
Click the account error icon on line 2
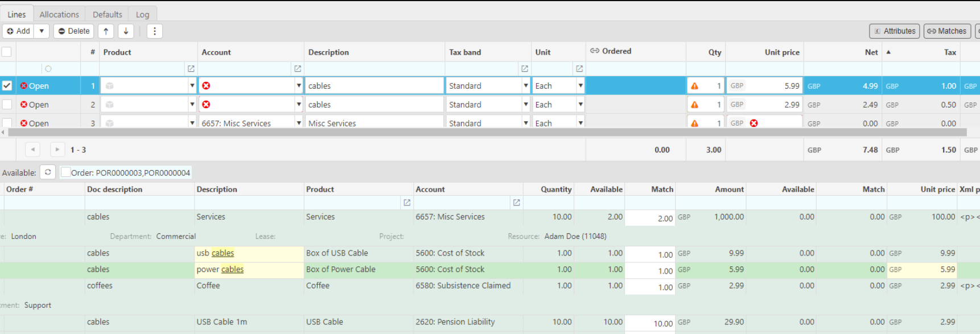(x=206, y=105)
